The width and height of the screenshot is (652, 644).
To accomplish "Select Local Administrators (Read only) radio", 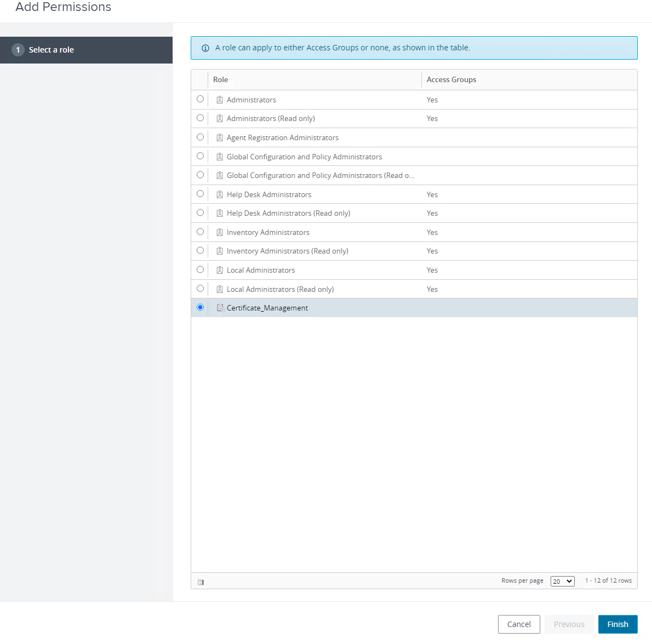I will point(200,289).
